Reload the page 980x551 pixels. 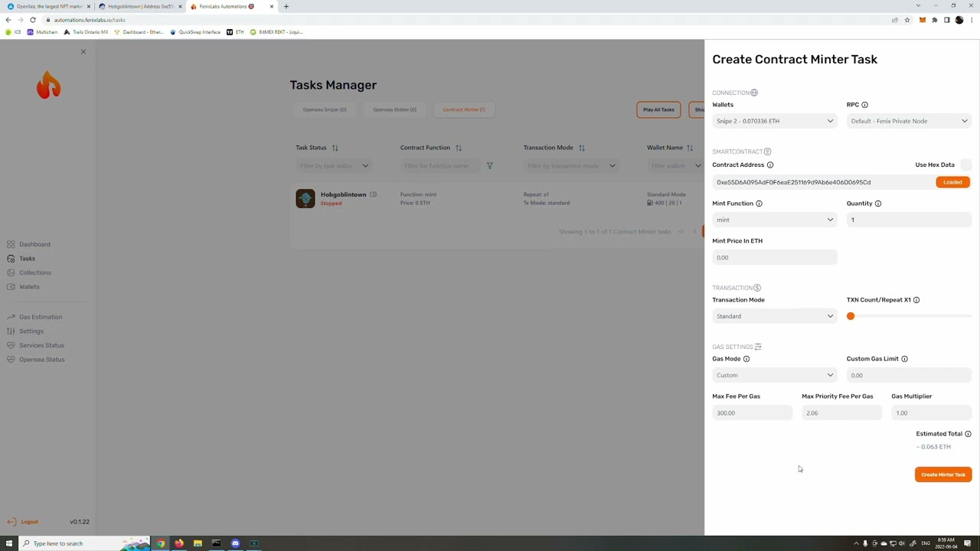(33, 20)
